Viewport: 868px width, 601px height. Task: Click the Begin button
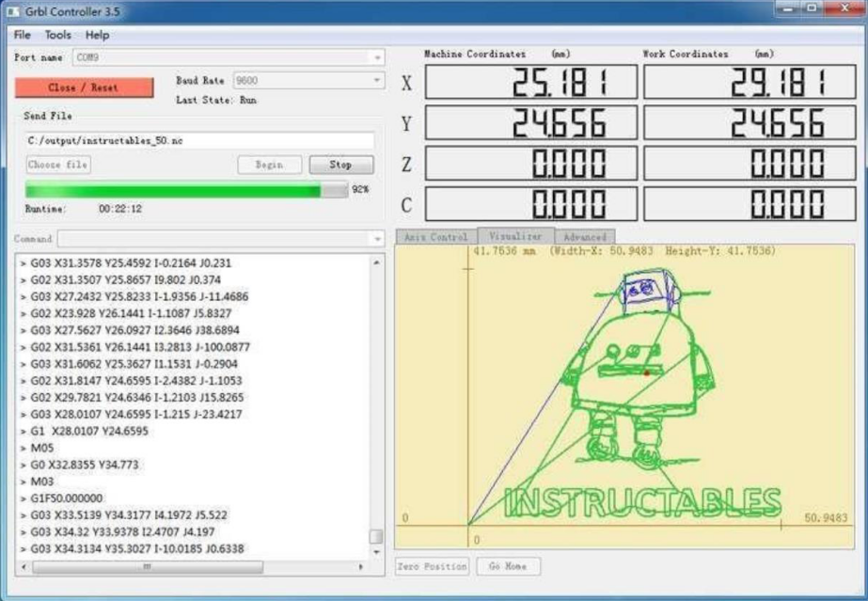tap(270, 165)
